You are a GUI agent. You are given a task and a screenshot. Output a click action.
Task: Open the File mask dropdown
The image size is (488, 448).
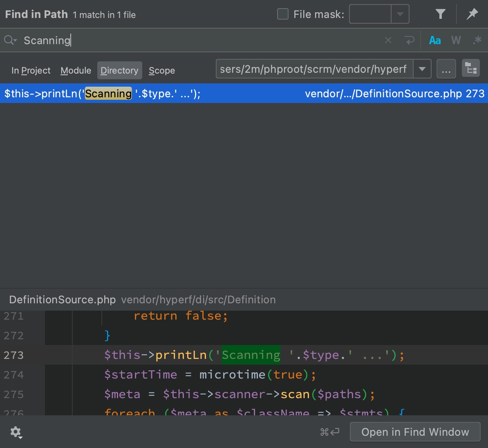(400, 14)
